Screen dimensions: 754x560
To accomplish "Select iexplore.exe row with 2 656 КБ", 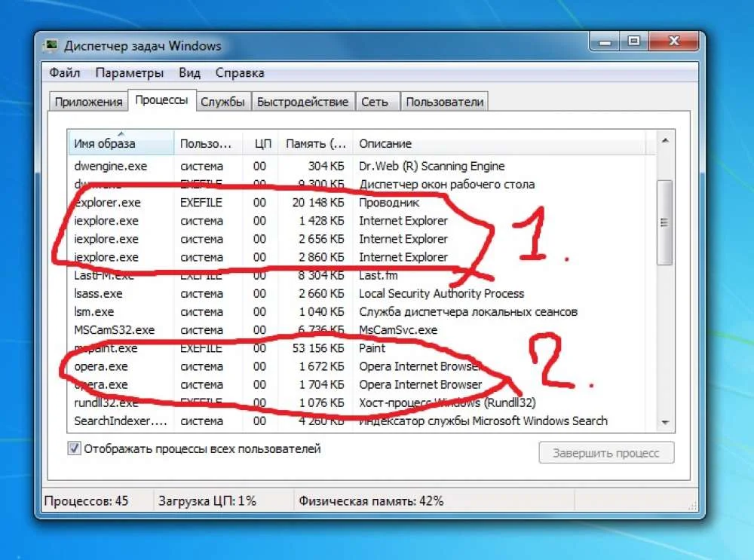I will point(362,239).
